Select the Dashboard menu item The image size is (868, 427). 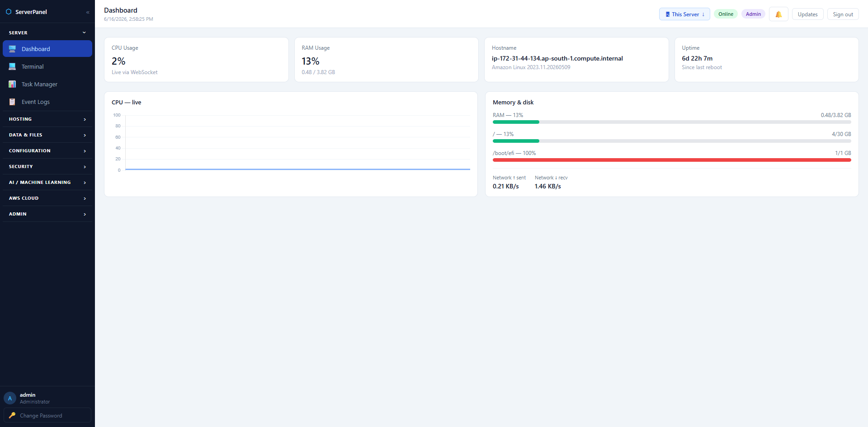(x=47, y=49)
